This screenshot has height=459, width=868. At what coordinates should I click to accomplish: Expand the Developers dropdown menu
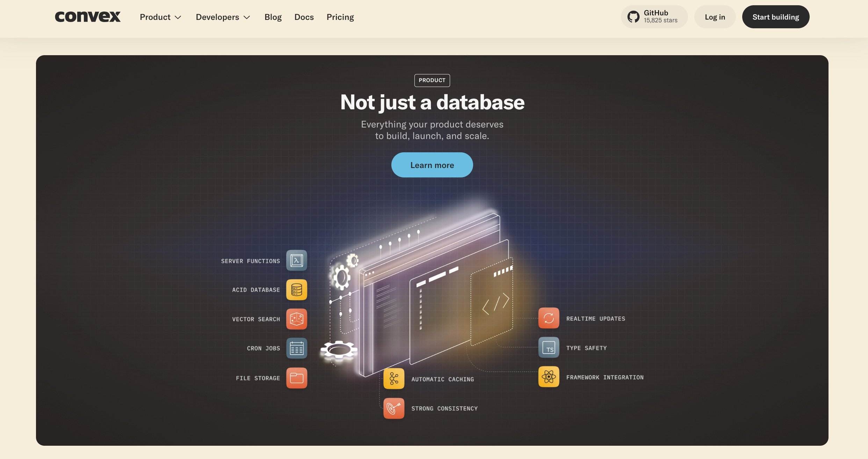tap(223, 17)
